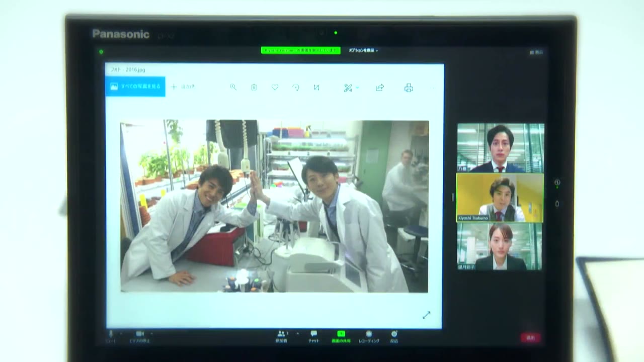Toggle the video stop camera button

coord(139,336)
